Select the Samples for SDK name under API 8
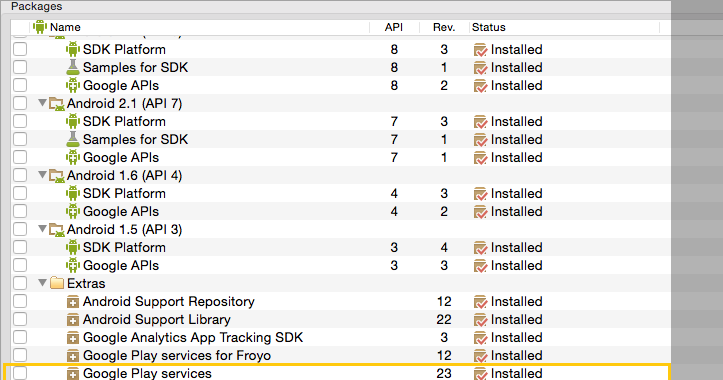The height and width of the screenshot is (380, 723). [x=136, y=67]
